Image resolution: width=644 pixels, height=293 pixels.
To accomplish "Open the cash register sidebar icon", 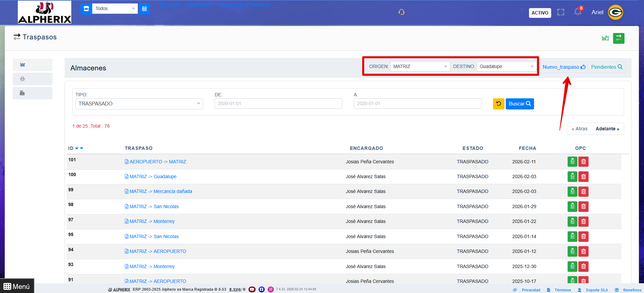I will pos(22,93).
